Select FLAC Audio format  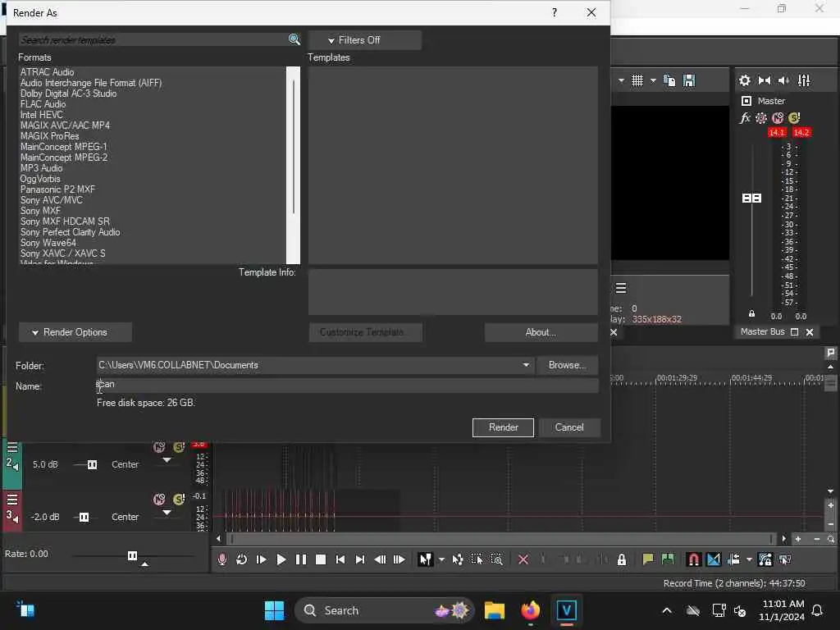point(43,104)
